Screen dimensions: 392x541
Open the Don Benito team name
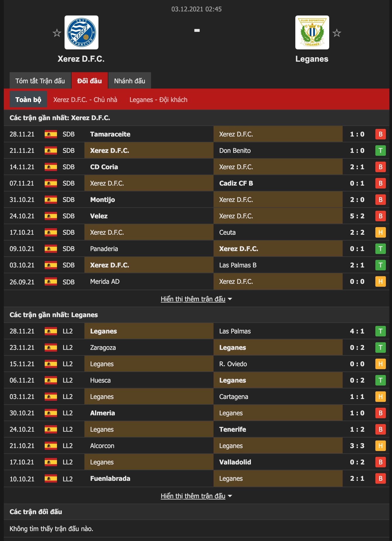pos(235,151)
